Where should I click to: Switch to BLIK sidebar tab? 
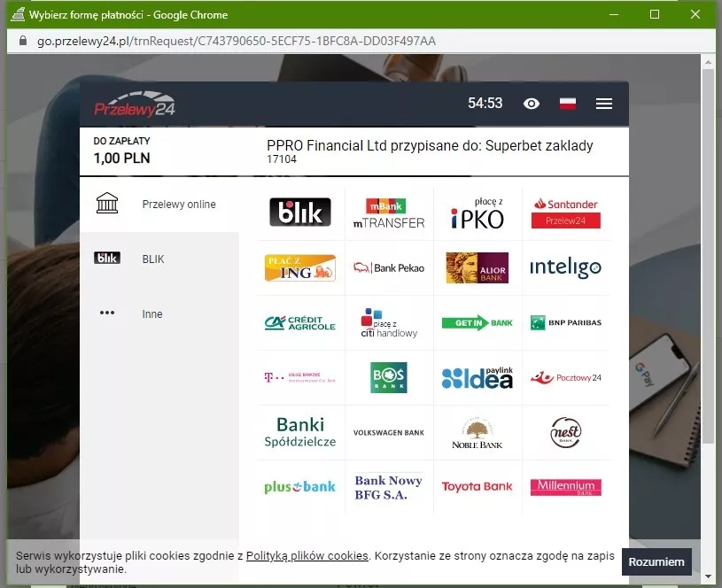coord(159,259)
